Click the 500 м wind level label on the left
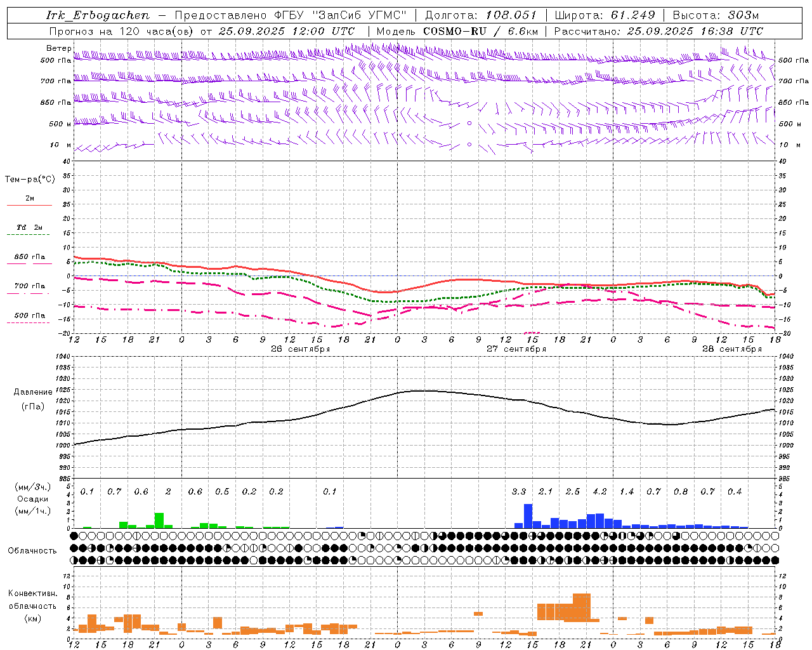The width and height of the screenshot is (812, 650). [60, 124]
